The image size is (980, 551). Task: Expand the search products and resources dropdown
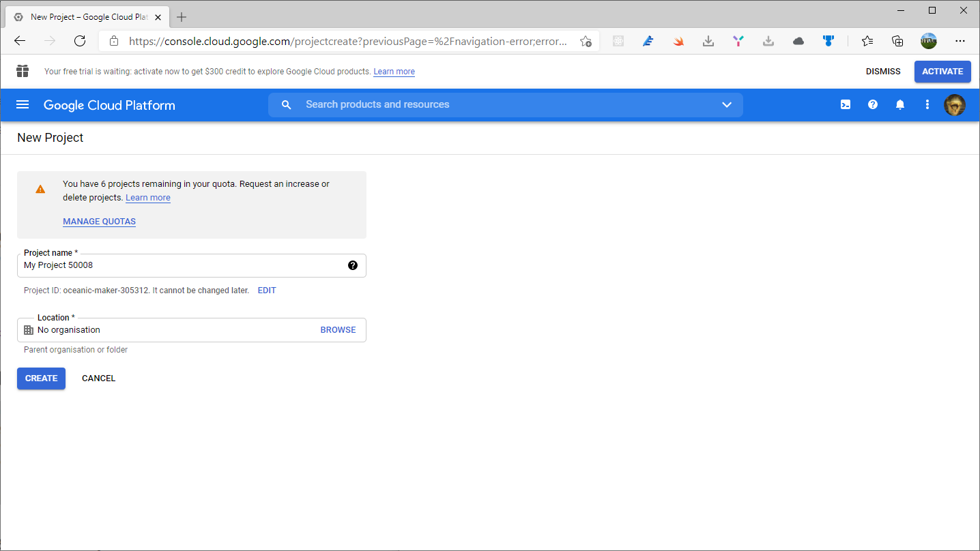click(x=727, y=104)
